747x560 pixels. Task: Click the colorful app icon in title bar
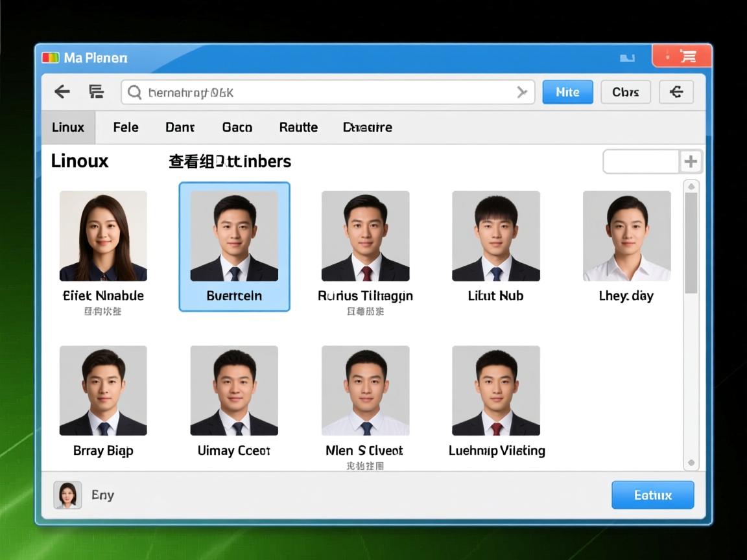pos(51,58)
